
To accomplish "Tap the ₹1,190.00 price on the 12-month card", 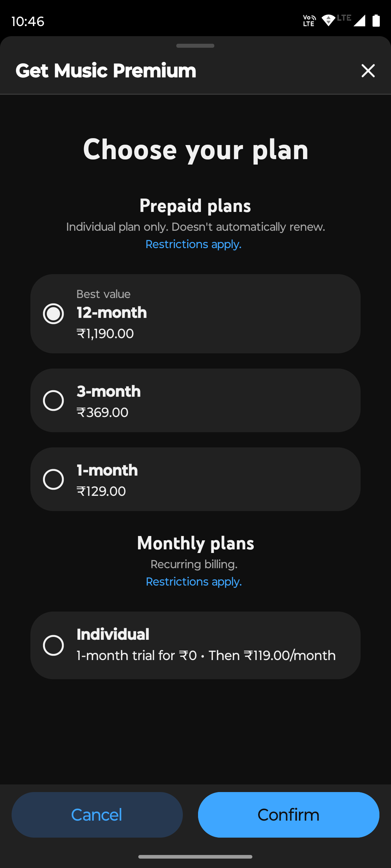I will (x=105, y=333).
